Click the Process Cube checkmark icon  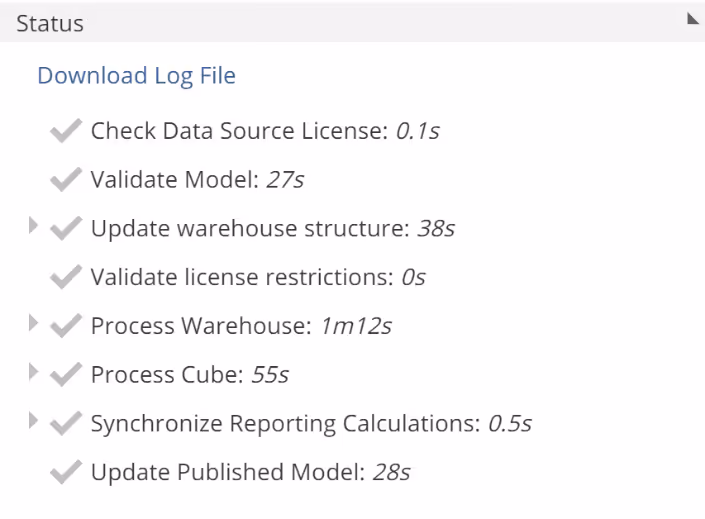point(65,375)
